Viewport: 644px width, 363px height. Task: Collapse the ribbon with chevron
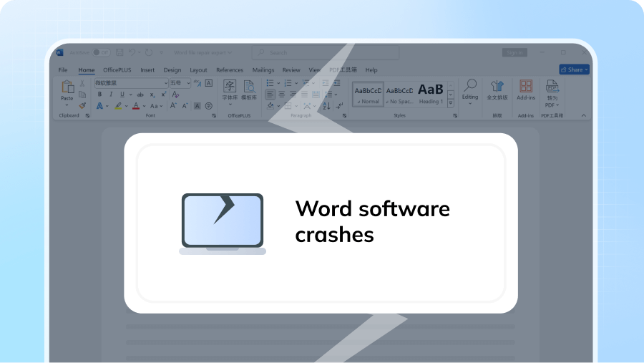click(584, 115)
